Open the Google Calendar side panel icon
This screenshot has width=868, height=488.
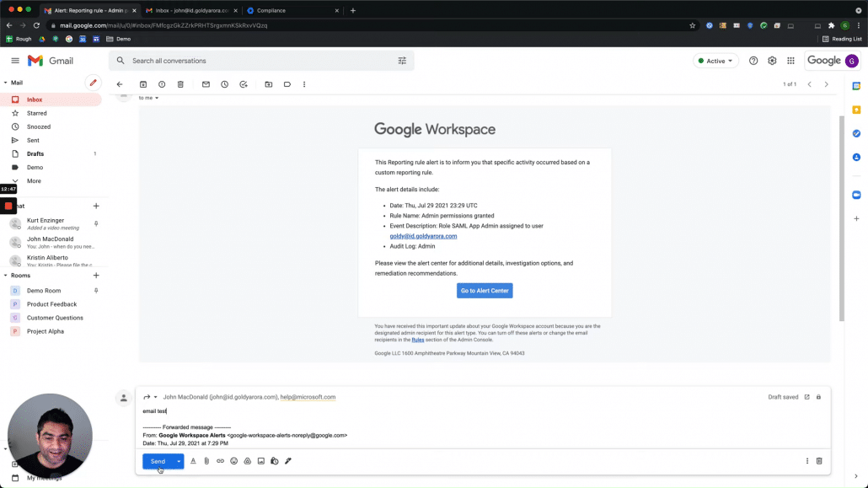click(856, 86)
